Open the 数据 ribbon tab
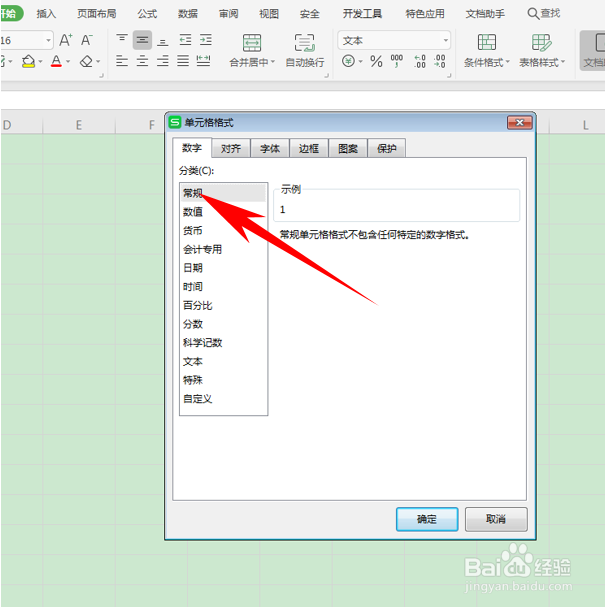The image size is (605, 607). [188, 14]
